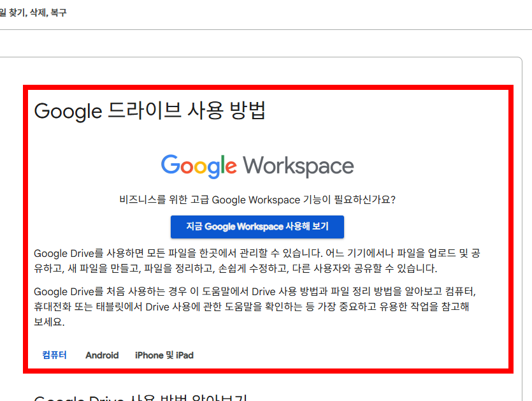This screenshot has height=401, width=532.
Task: Open the iPhone 및 iPad tab
Action: (164, 355)
